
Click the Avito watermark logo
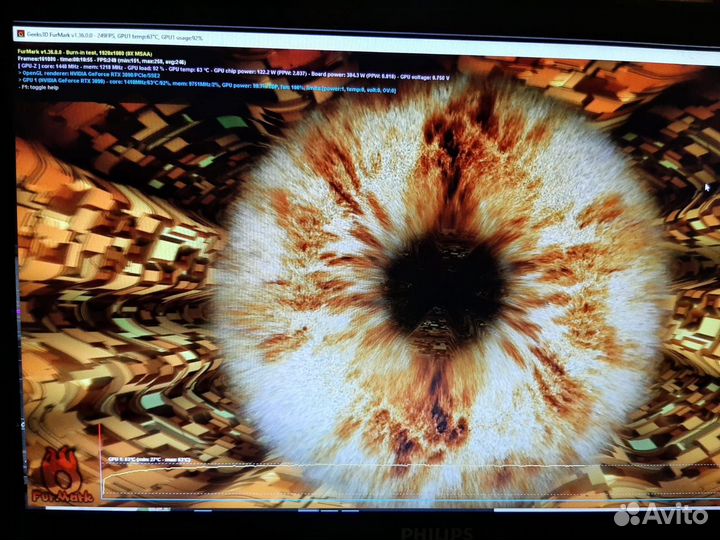coord(662,514)
